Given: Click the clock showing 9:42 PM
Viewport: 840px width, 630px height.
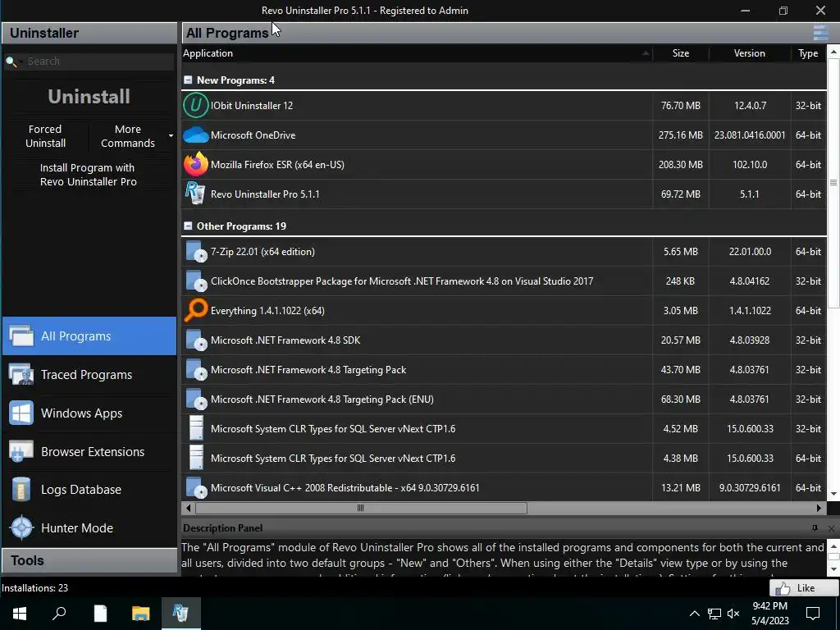Looking at the screenshot, I should (x=769, y=606).
